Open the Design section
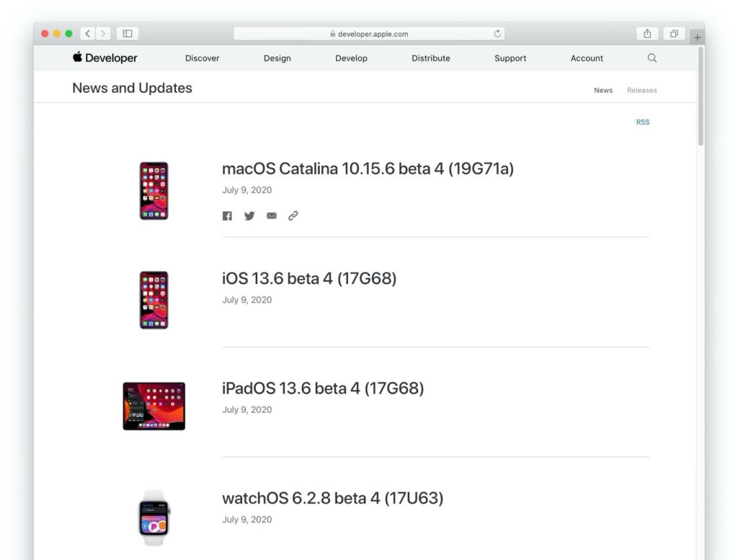The height and width of the screenshot is (560, 738). click(277, 58)
